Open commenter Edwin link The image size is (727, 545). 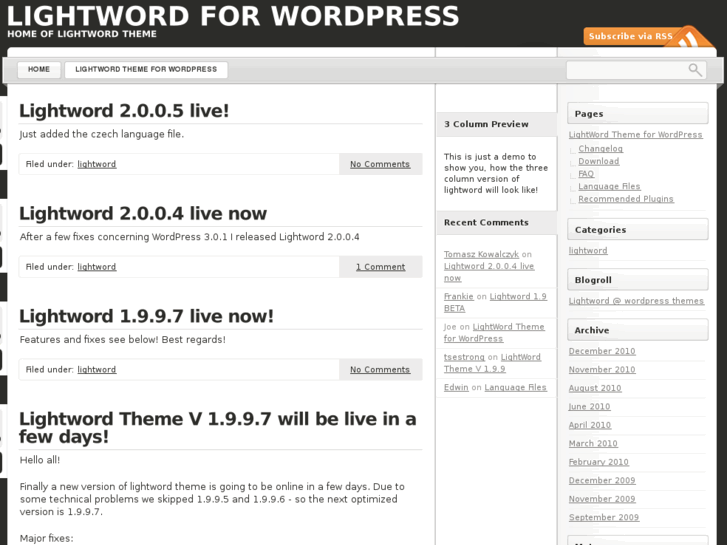point(456,387)
